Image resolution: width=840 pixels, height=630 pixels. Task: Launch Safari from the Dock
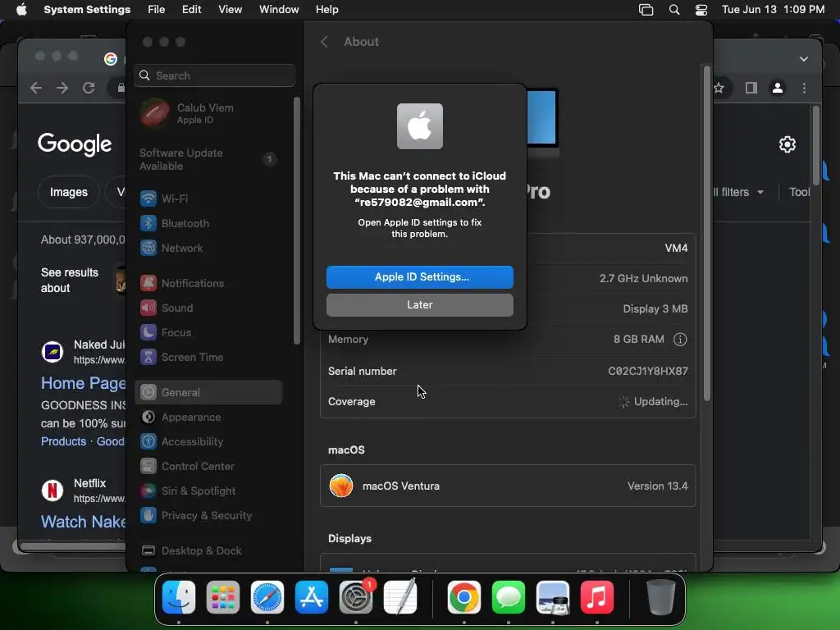pyautogui.click(x=267, y=597)
